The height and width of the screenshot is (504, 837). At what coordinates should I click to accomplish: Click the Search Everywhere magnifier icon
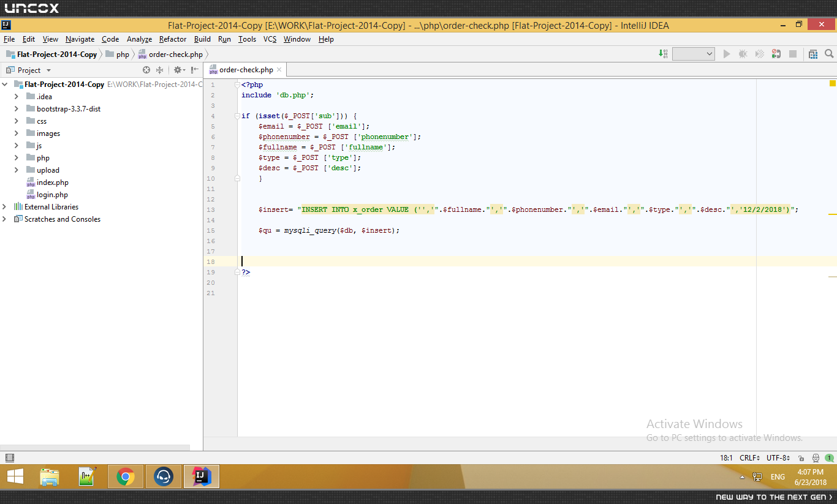click(x=829, y=54)
